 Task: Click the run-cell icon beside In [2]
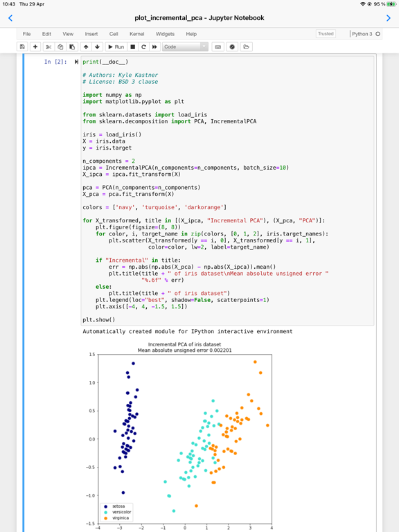coord(76,62)
